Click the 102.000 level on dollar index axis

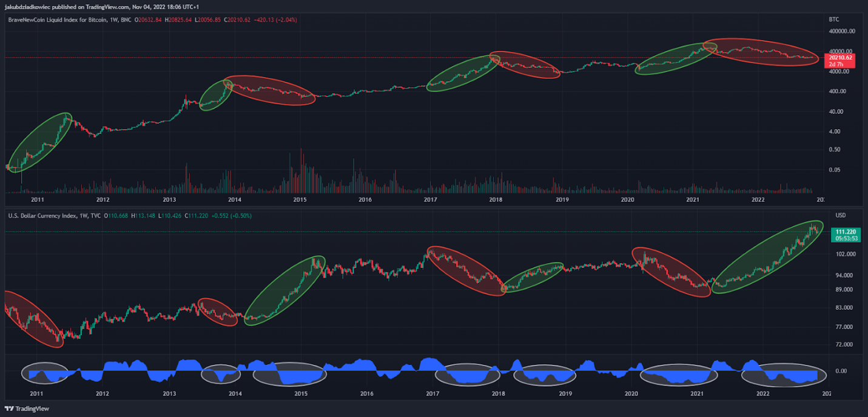click(x=846, y=255)
